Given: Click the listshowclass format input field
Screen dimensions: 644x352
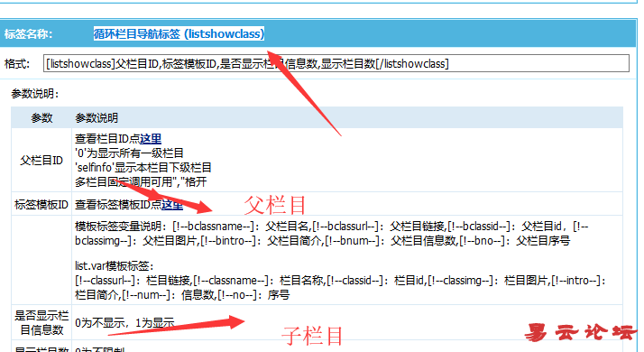Looking at the screenshot, I should [x=336, y=64].
